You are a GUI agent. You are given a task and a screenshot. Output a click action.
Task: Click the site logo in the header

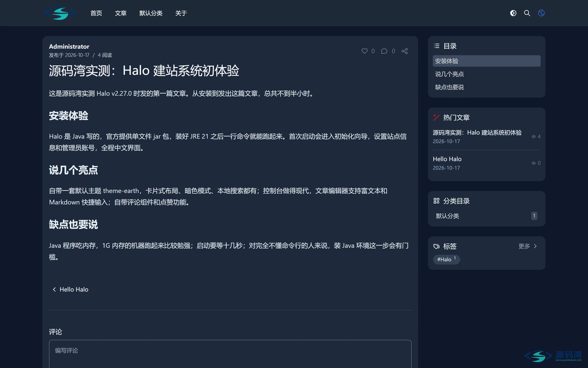pos(60,13)
